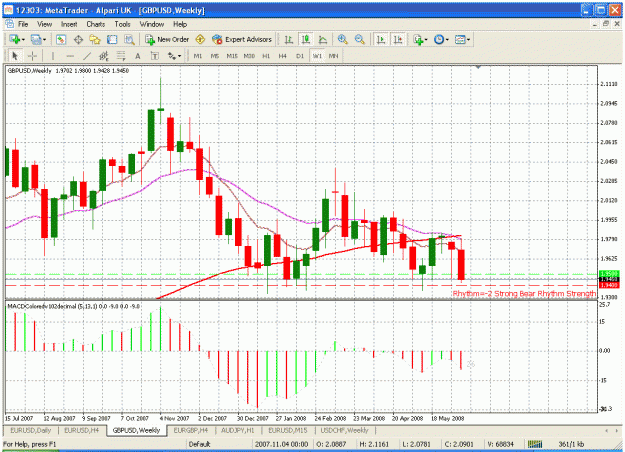Select the vertical line drawing tool
625x452 pixels.
53,56
